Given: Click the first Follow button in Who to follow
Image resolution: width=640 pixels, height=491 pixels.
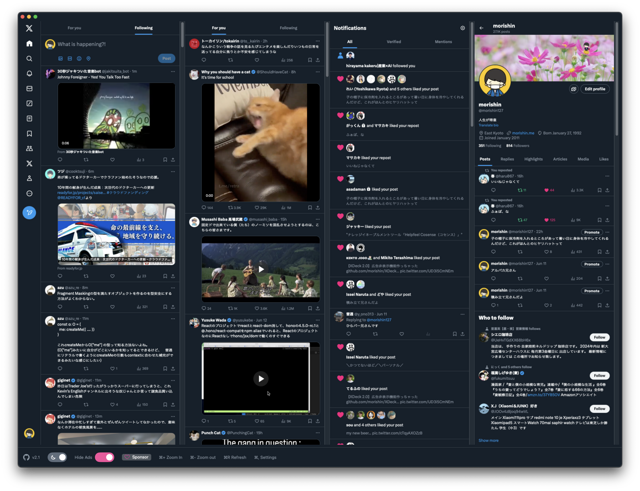Looking at the screenshot, I should 599,337.
